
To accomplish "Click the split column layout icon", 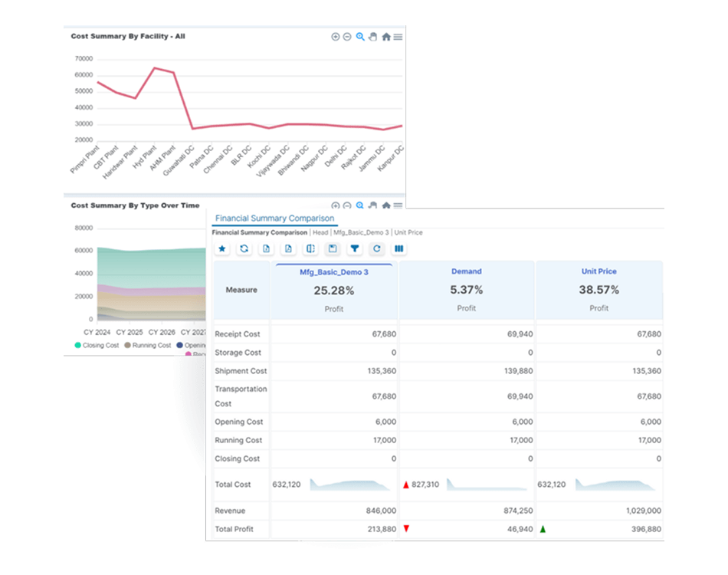I will [x=310, y=248].
